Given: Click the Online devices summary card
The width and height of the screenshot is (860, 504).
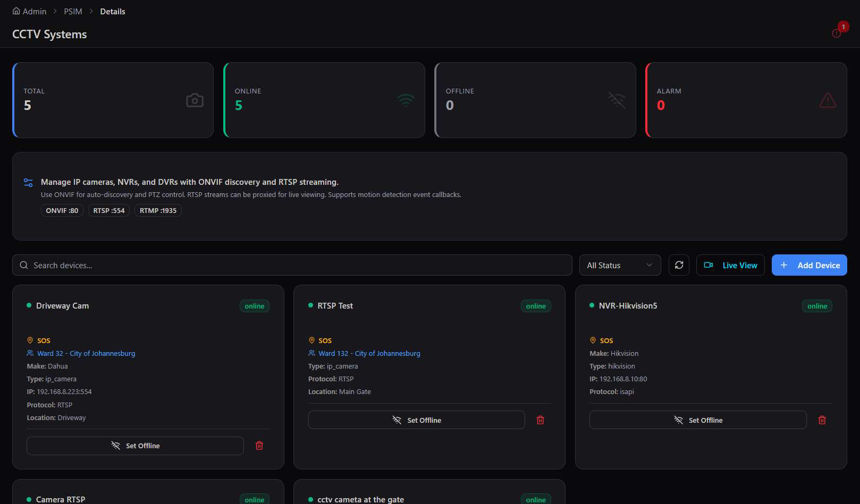Looking at the screenshot, I should point(324,100).
